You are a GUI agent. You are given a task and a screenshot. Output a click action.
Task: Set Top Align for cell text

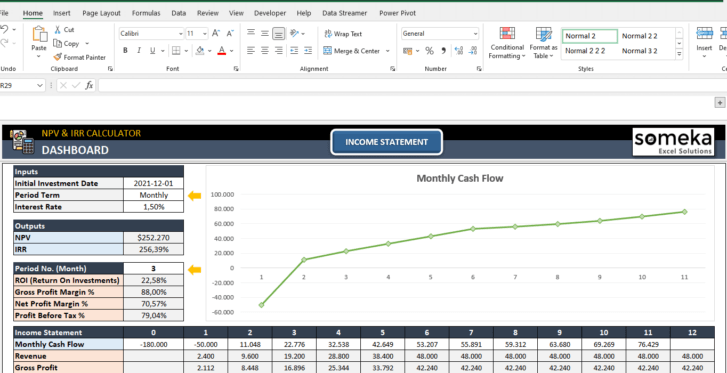[251, 33]
